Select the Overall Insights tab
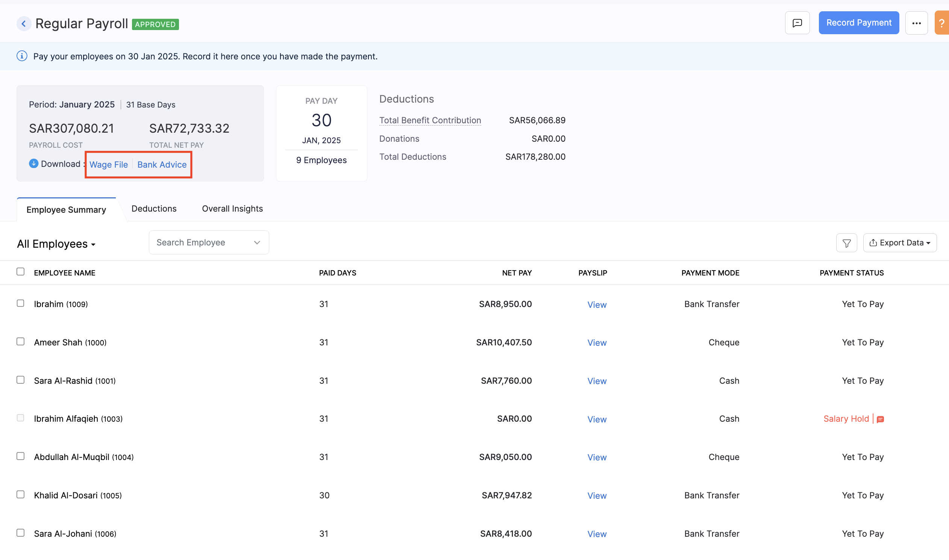Viewport: 949px width, 560px height. pyautogui.click(x=232, y=208)
